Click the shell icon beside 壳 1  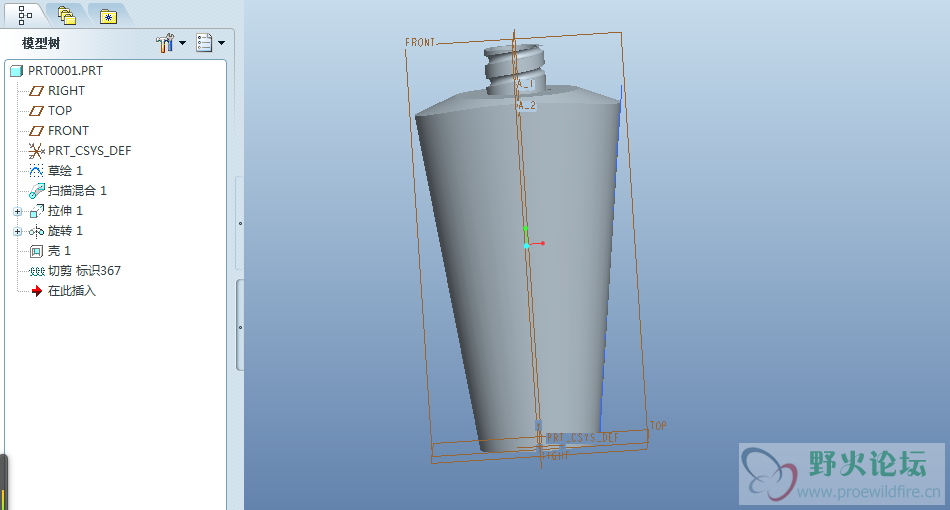point(36,251)
